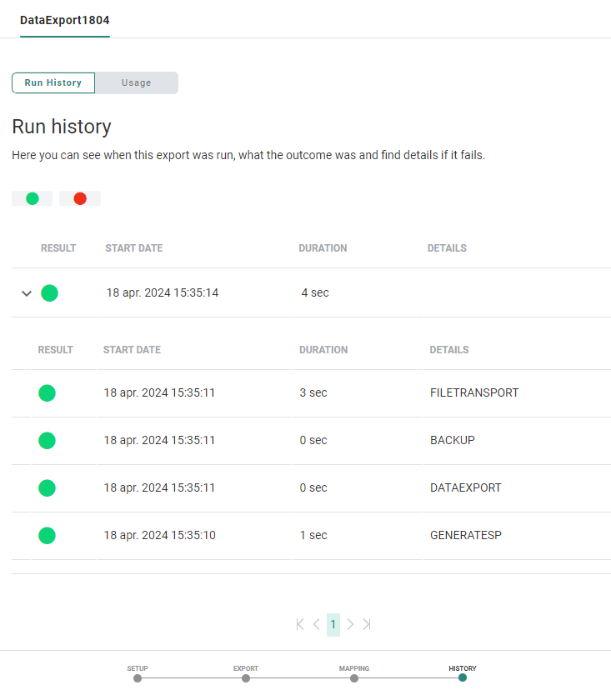Open the DataExport1804 tab
The height and width of the screenshot is (700, 611).
point(65,19)
